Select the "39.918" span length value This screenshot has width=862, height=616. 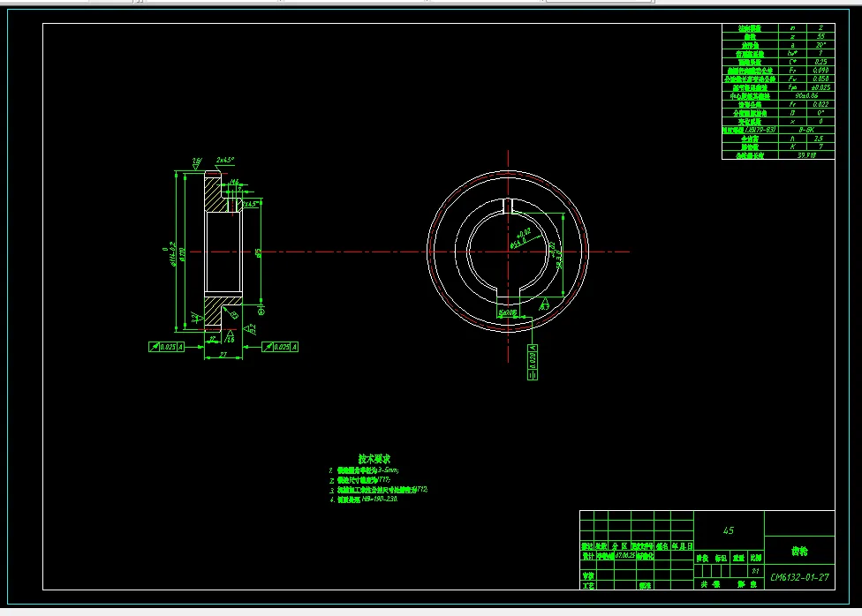pyautogui.click(x=806, y=155)
